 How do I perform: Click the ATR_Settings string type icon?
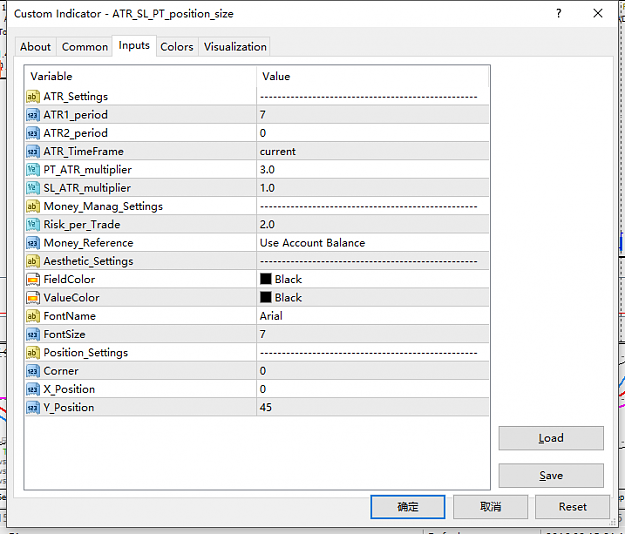click(33, 96)
